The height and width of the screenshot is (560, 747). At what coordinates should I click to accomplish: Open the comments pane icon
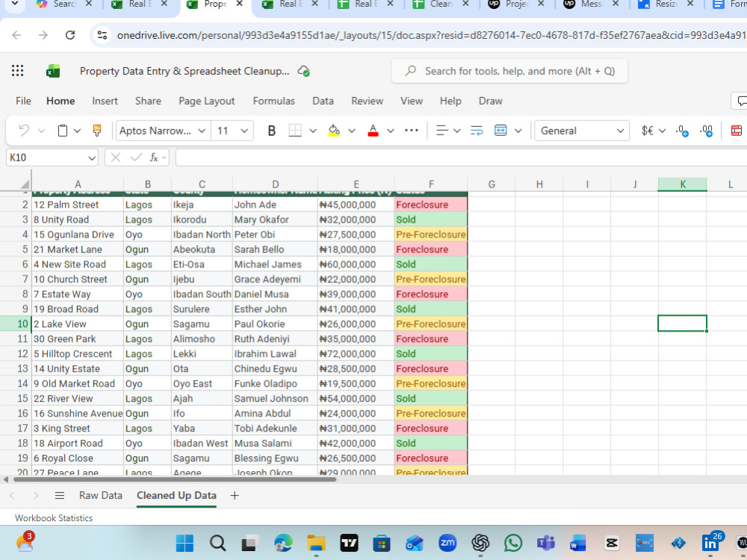pyautogui.click(x=741, y=101)
